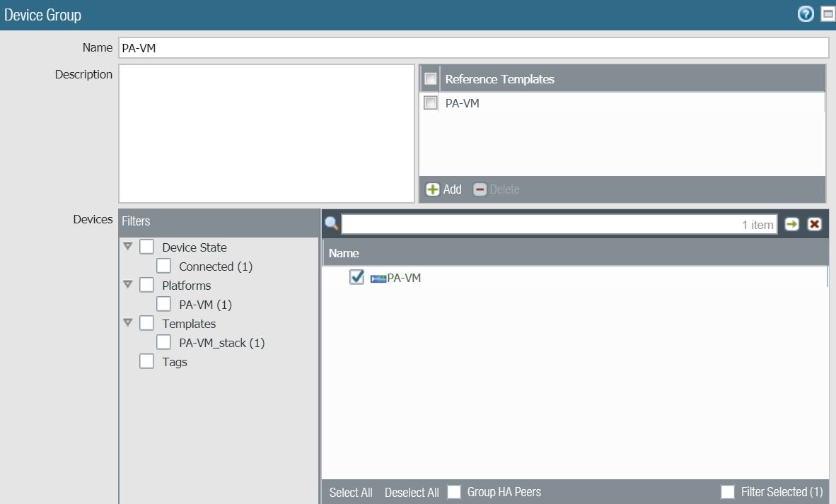Click the Reference Templates column header text
This screenshot has width=836, height=504.
point(499,79)
